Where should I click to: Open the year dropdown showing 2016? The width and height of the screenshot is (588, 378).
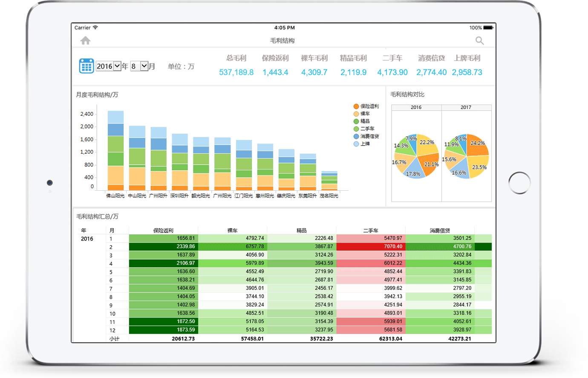[108, 66]
